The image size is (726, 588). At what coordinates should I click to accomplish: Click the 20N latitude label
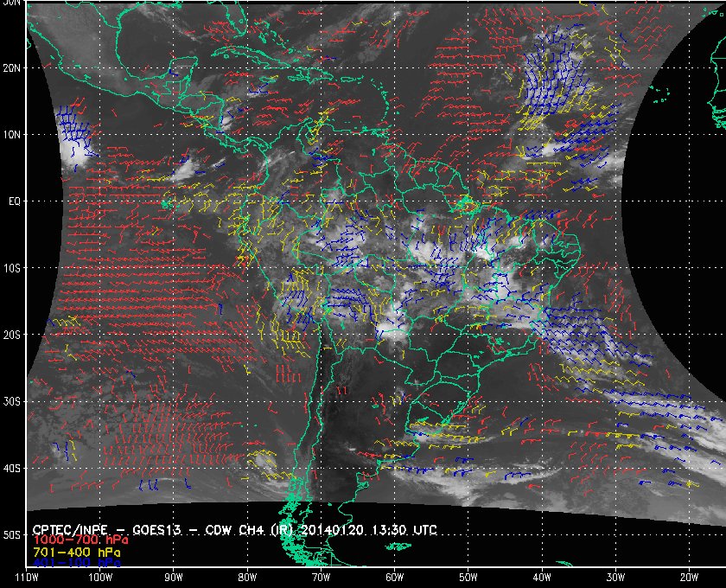tap(12, 67)
